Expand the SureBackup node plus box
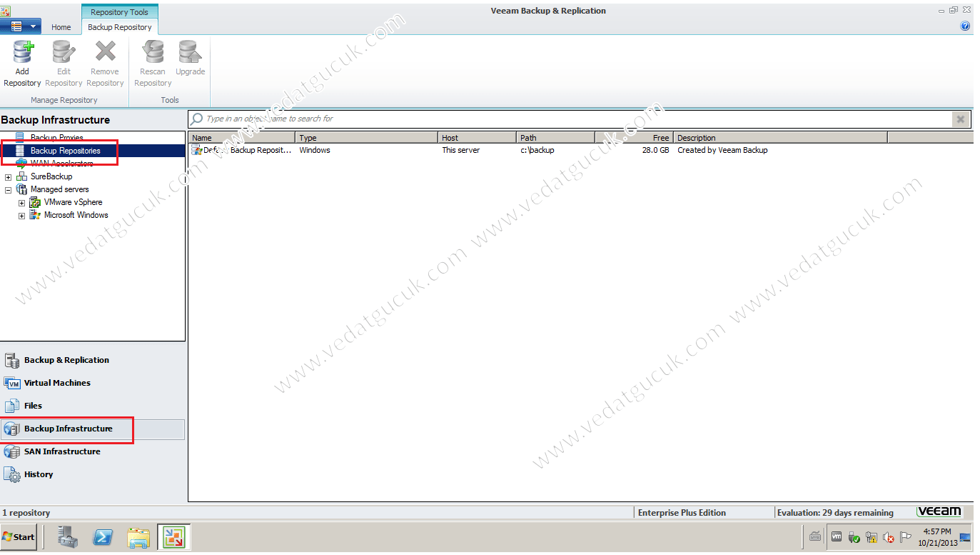The width and height of the screenshot is (980, 555). [x=9, y=176]
